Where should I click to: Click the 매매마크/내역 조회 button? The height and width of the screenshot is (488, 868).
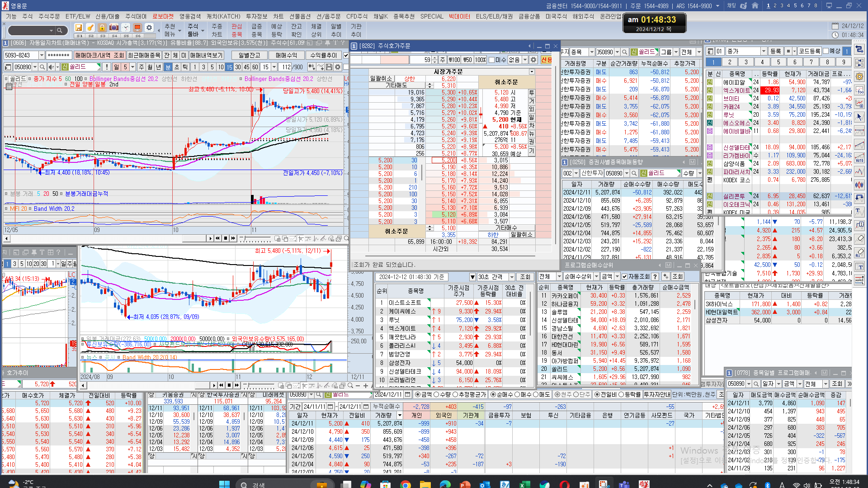[99, 55]
